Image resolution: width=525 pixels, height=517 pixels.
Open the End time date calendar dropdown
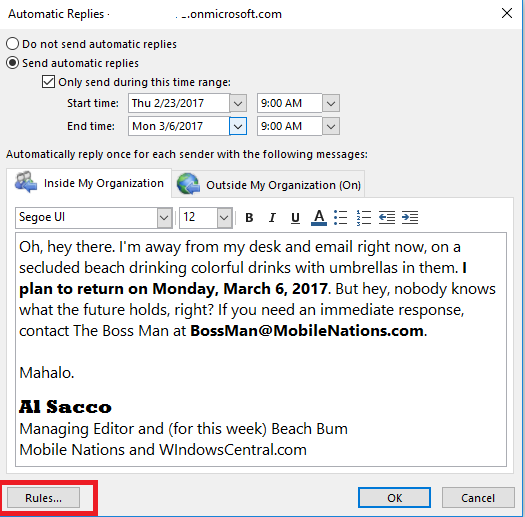click(238, 126)
